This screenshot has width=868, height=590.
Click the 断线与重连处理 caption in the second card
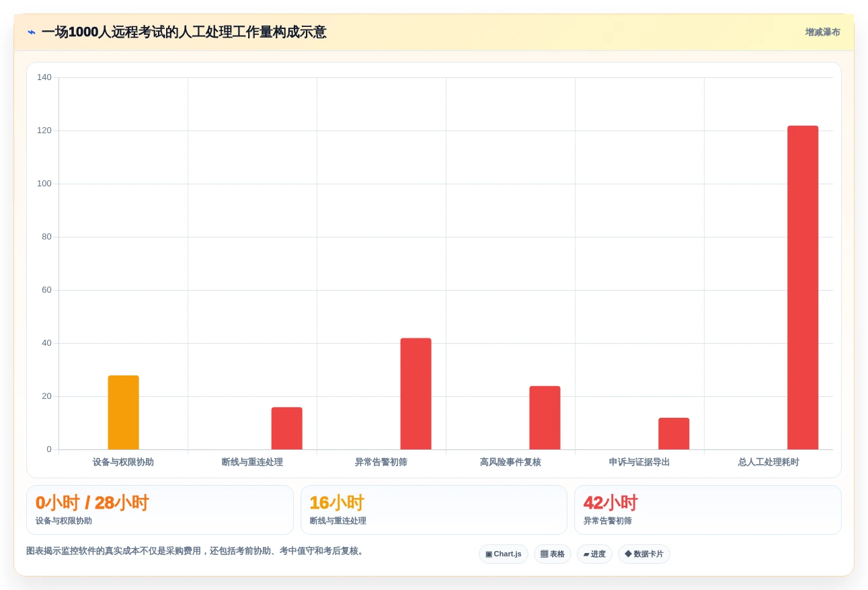[338, 521]
